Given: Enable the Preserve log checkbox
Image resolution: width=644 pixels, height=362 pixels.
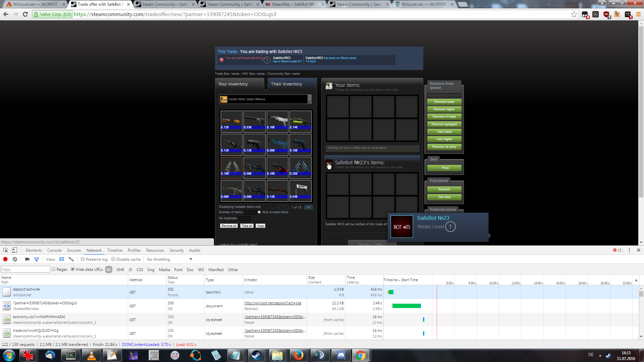Looking at the screenshot, I should [83, 259].
